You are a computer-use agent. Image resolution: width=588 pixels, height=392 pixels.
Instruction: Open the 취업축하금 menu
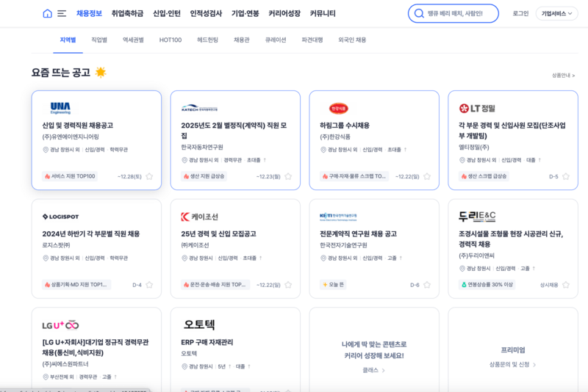127,13
